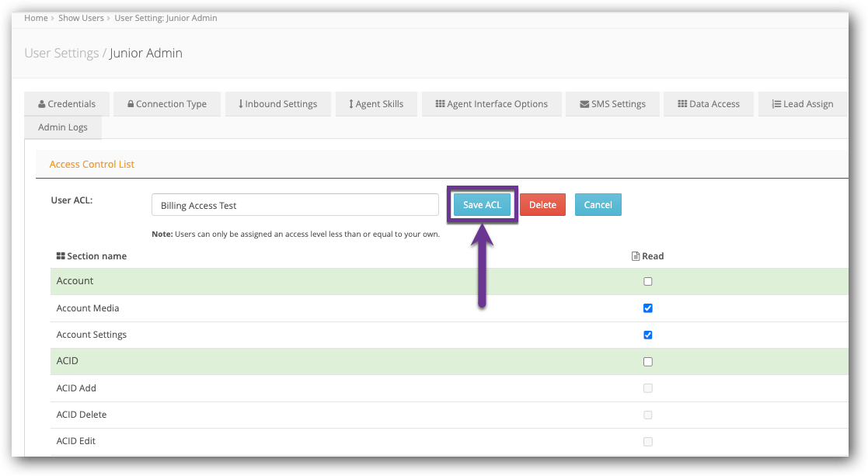Switch to Connection Type tab
Screen dimensions: 868x476
(x=167, y=104)
